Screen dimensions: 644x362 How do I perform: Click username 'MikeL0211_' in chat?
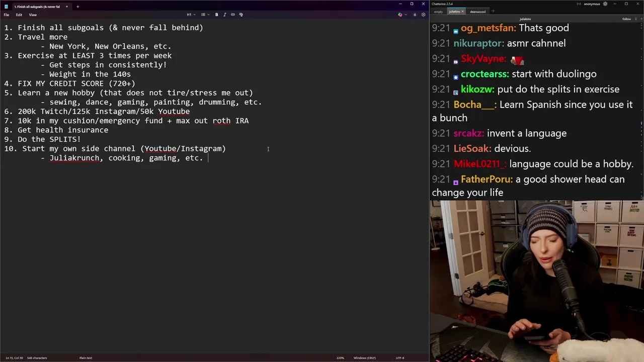pyautogui.click(x=480, y=164)
